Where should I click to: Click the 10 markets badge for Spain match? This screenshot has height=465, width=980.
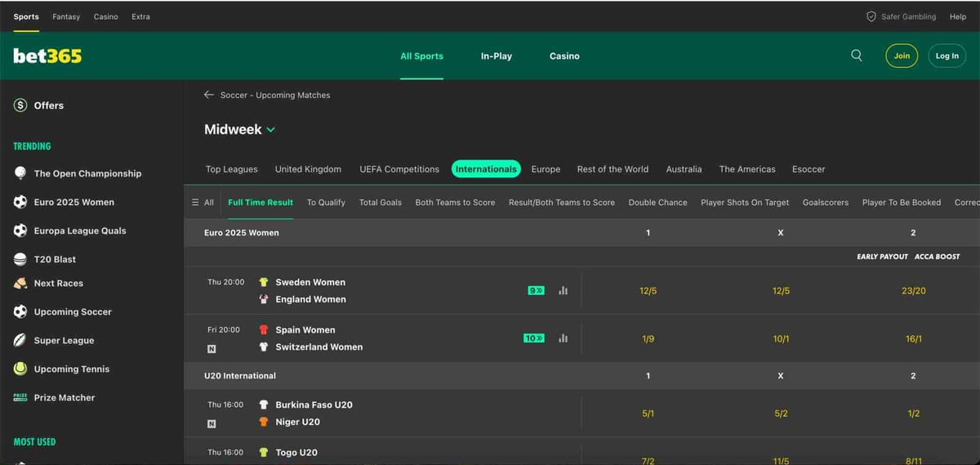(x=534, y=338)
